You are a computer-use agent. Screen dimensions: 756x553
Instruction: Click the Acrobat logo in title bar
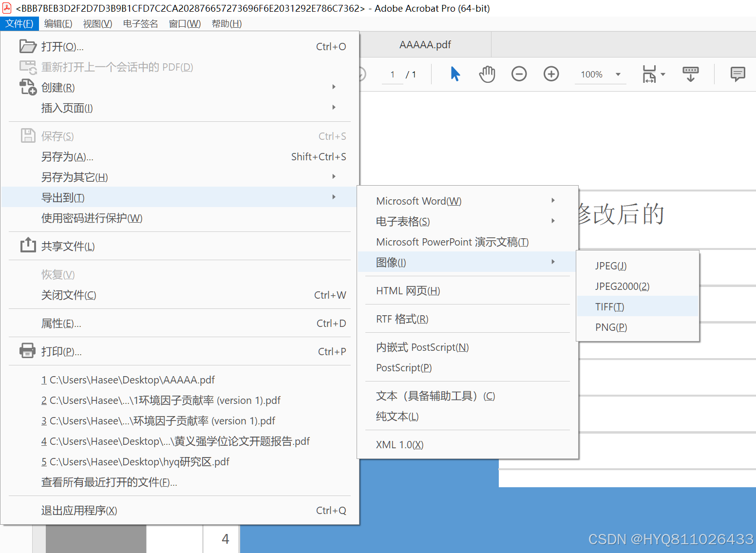point(7,8)
